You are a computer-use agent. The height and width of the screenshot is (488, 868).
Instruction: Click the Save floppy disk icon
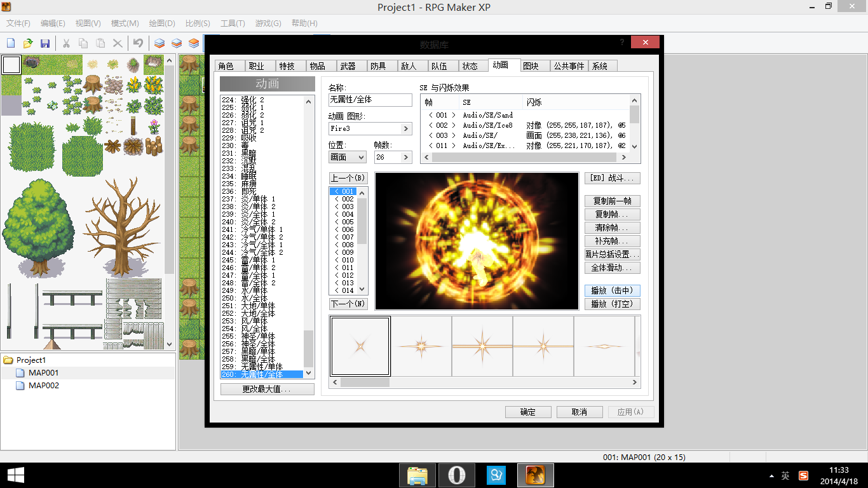pyautogui.click(x=45, y=43)
